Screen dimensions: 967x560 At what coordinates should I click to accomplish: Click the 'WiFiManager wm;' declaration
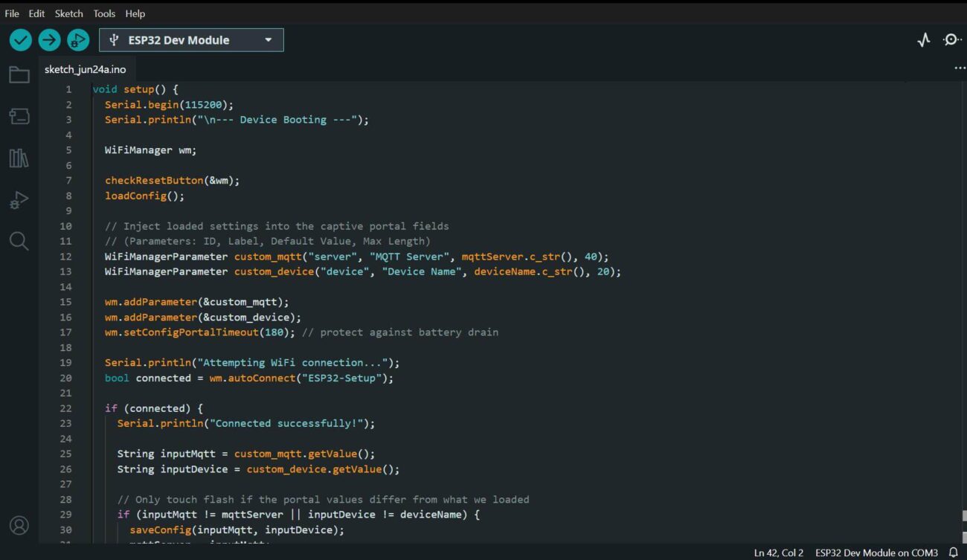(x=151, y=150)
